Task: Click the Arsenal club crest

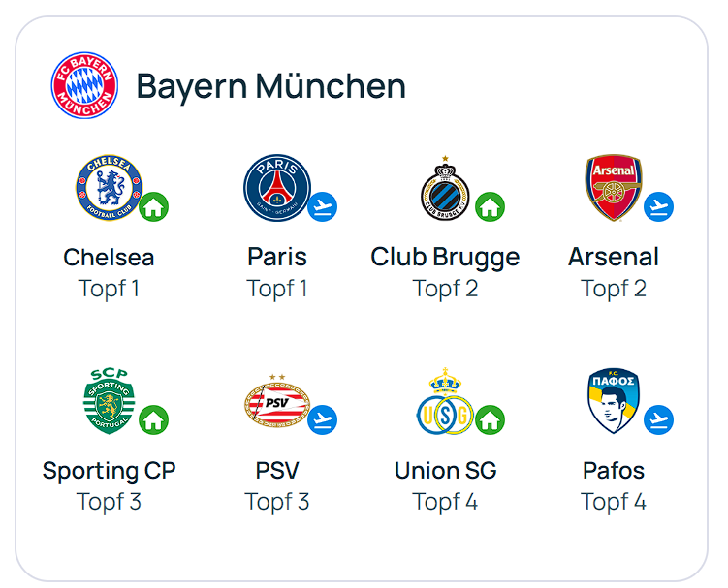Action: (x=614, y=187)
